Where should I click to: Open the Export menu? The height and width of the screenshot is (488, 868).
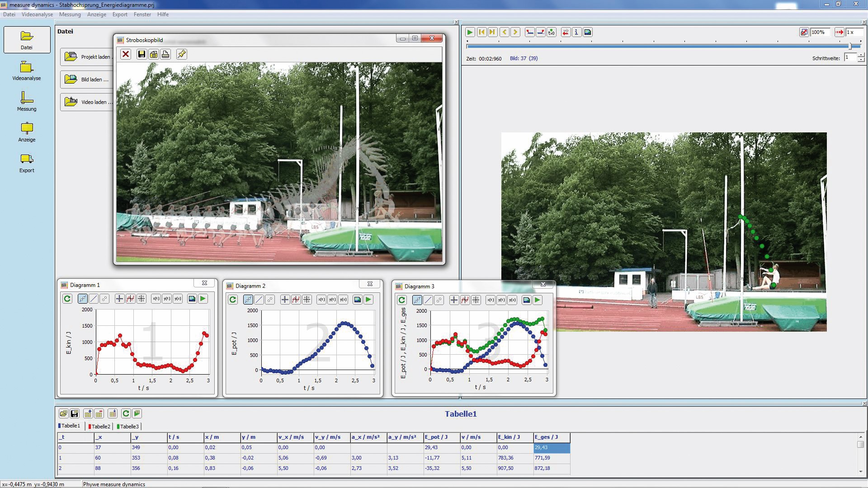pyautogui.click(x=120, y=14)
